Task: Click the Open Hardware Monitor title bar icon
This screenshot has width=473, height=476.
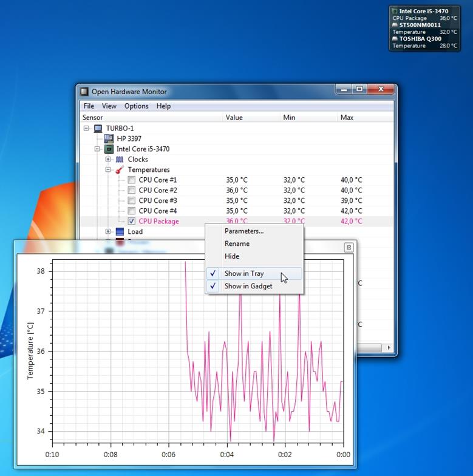Action: click(x=84, y=92)
